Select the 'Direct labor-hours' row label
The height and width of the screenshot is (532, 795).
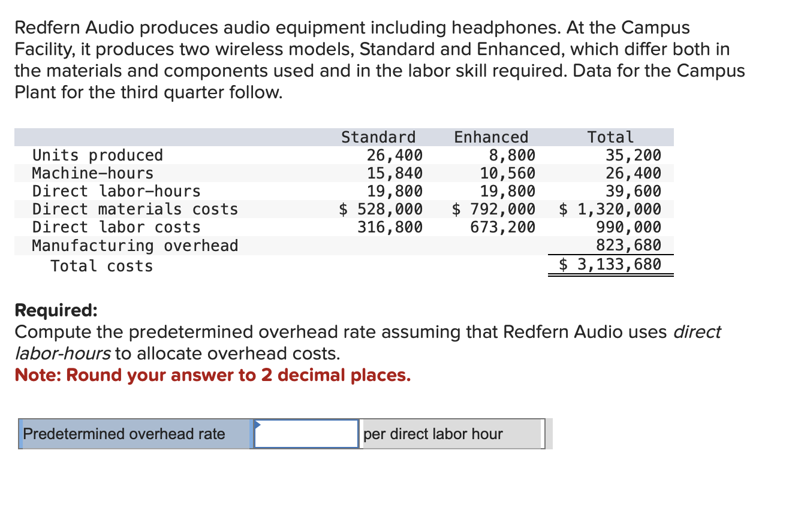click(x=116, y=191)
